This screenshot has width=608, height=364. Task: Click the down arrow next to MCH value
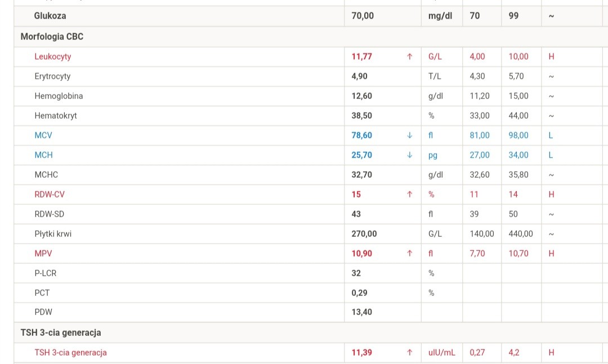click(409, 155)
